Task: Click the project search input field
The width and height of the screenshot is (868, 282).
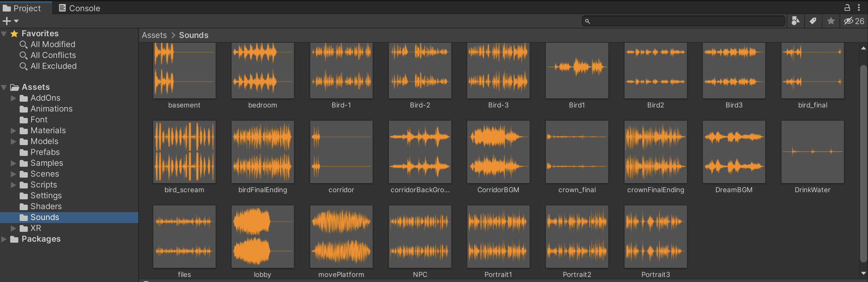Action: (684, 21)
